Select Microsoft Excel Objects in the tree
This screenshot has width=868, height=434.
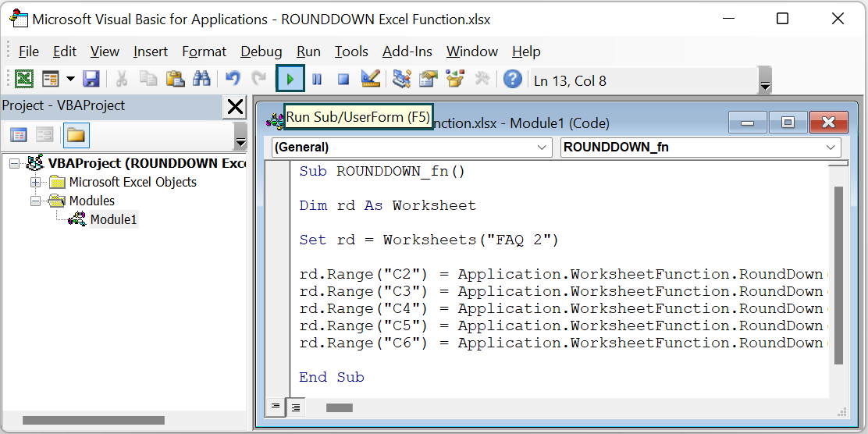click(x=133, y=182)
